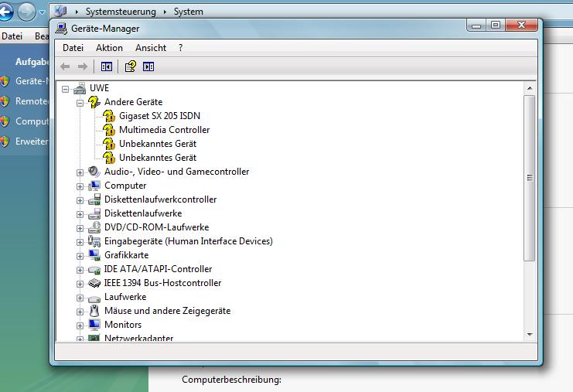Select the UWE computer icon at tree root
This screenshot has height=392, width=573.
coord(80,88)
